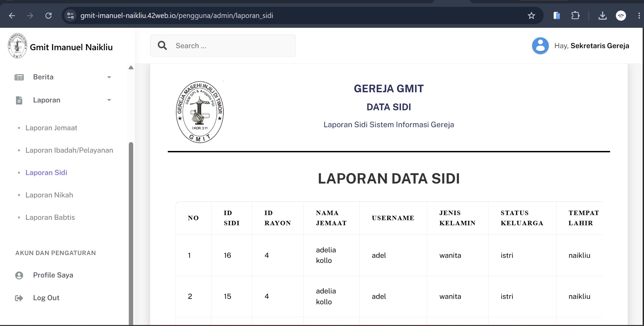Click the NO column header
This screenshot has height=326, width=644.
[193, 218]
